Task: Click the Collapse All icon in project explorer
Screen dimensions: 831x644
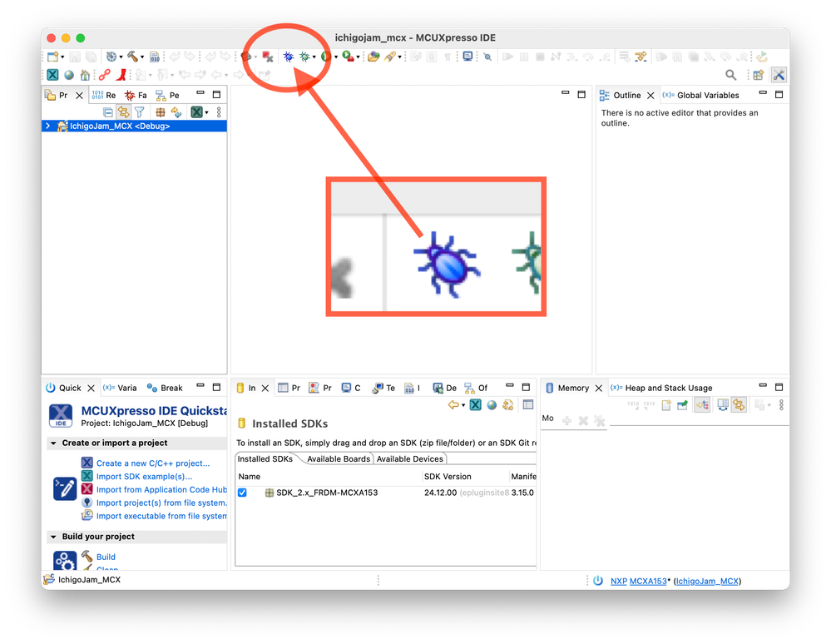Action: 107,112
